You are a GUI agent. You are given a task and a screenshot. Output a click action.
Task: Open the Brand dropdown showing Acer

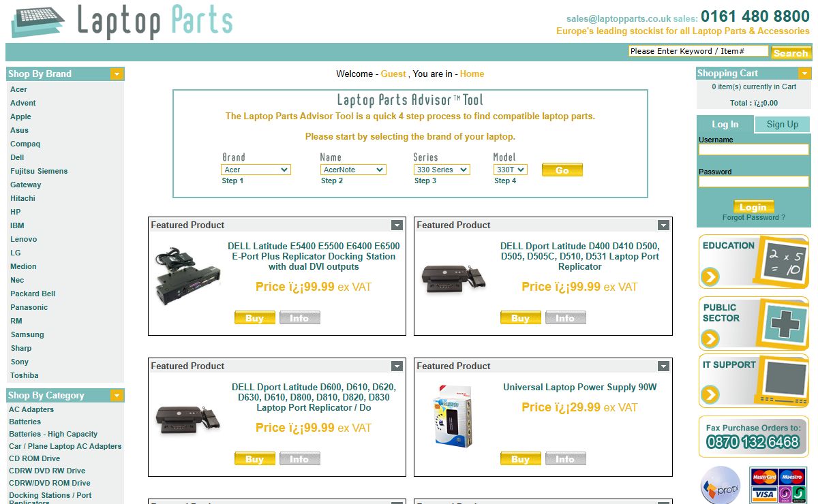point(256,170)
